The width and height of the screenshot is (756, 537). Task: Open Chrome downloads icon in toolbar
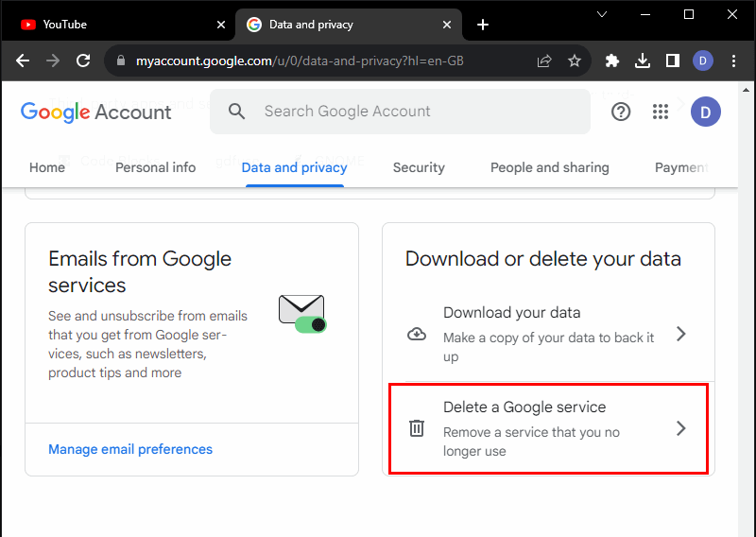tap(643, 61)
